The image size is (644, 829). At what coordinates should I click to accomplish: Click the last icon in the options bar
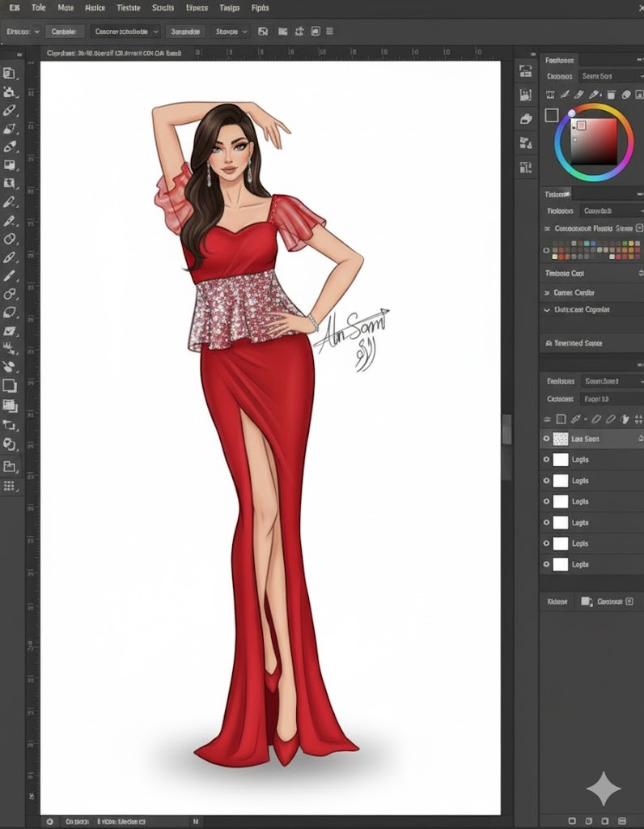pyautogui.click(x=329, y=32)
